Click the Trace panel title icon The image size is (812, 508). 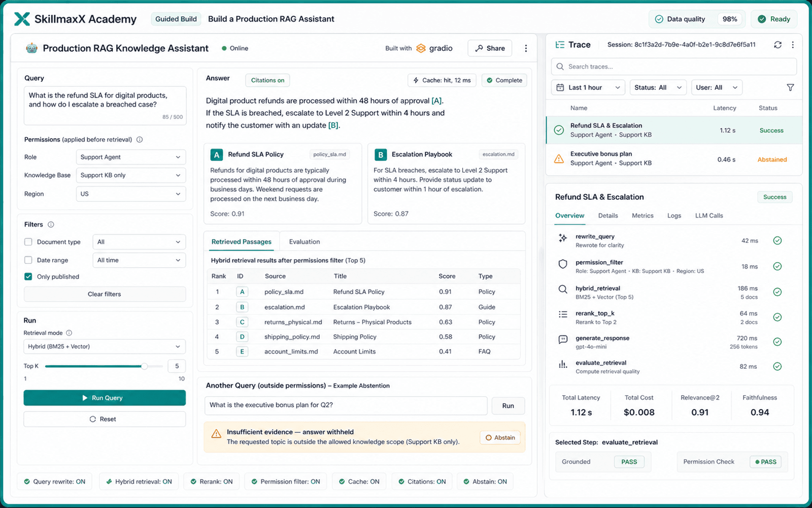pyautogui.click(x=560, y=45)
